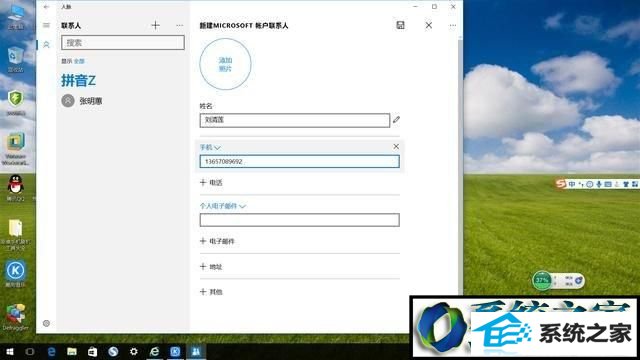Open the hamburger menu in sidebar

point(47,25)
